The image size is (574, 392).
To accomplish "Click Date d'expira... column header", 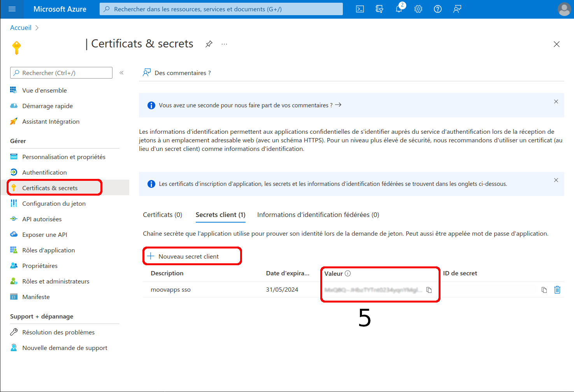I will point(288,273).
